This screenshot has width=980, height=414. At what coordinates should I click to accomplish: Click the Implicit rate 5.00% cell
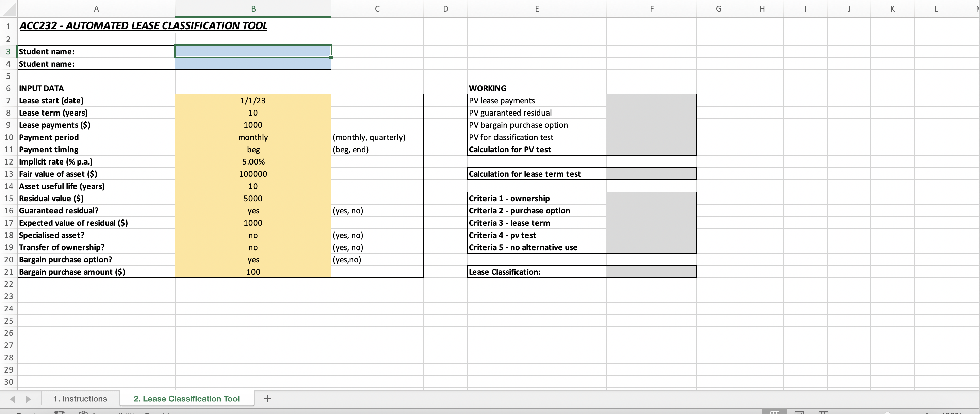point(253,161)
